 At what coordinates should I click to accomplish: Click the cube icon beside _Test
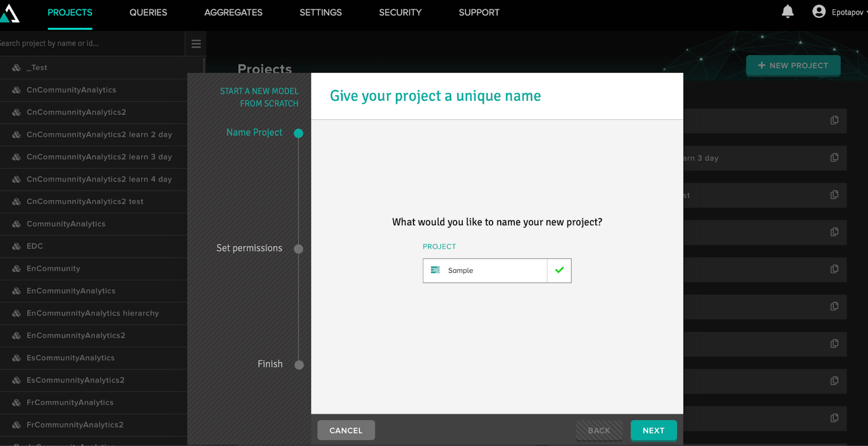point(17,68)
